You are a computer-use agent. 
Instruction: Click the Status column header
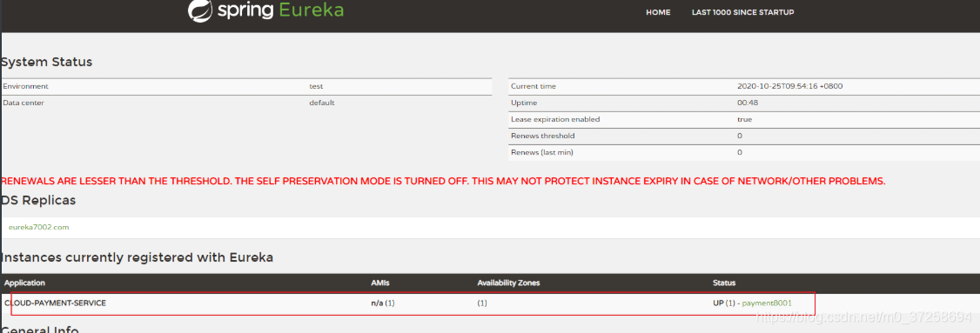(724, 283)
